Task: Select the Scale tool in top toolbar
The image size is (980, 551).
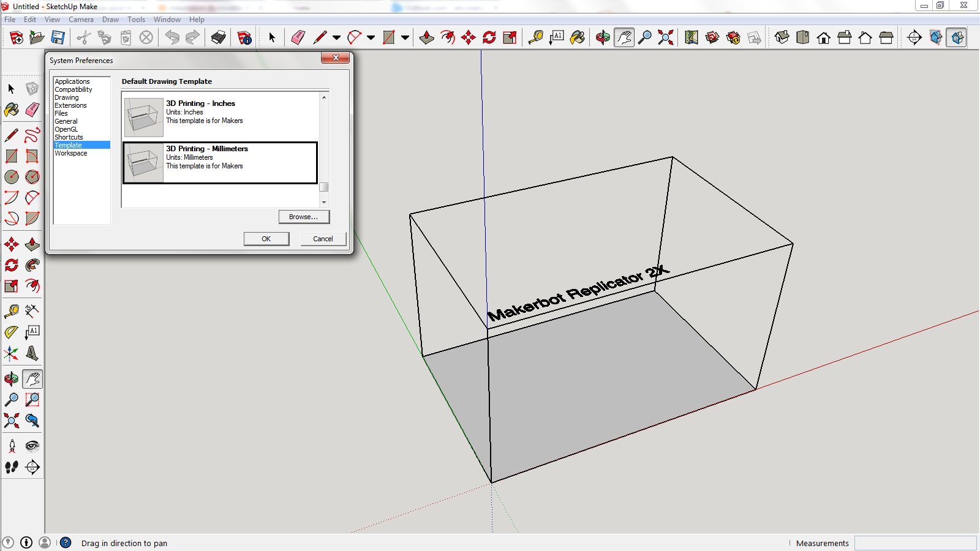Action: click(x=510, y=38)
